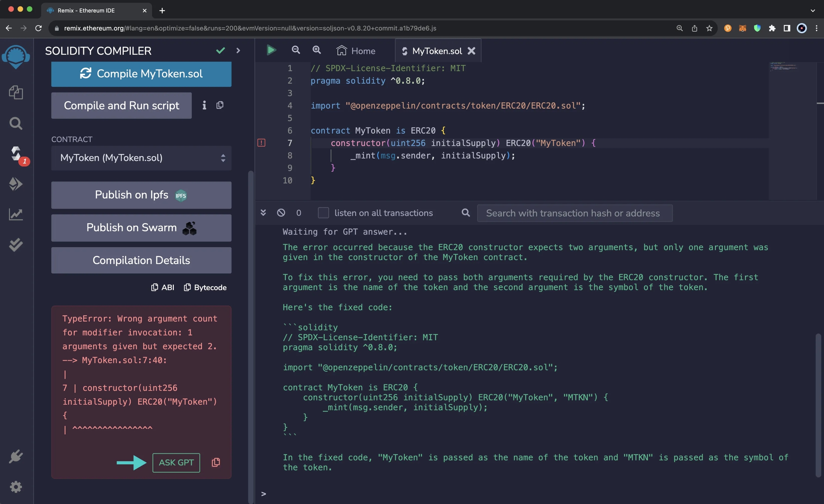Zoom out the editor font
The height and width of the screenshot is (504, 824).
click(x=295, y=50)
